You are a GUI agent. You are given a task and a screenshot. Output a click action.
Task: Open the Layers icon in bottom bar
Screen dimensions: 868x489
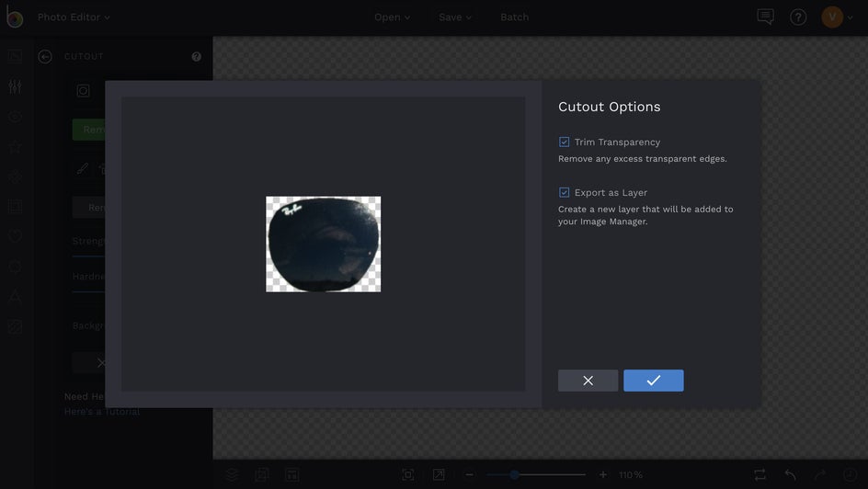click(232, 474)
